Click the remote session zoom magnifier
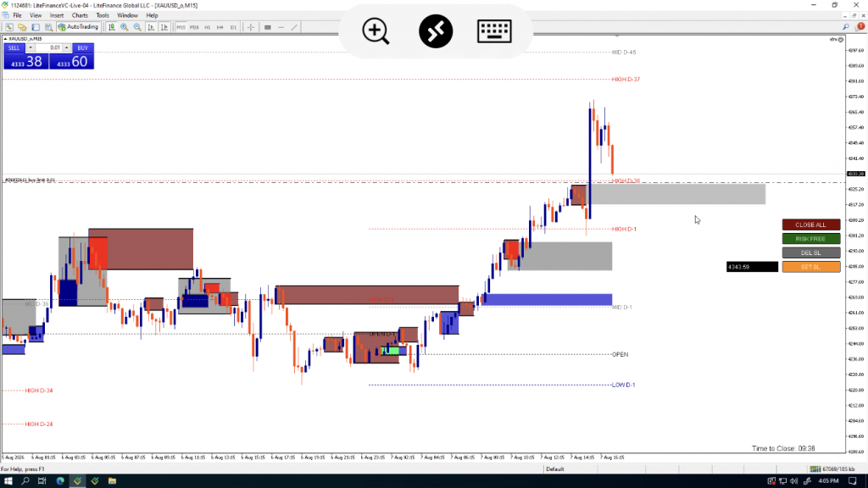The image size is (868, 488). (376, 31)
